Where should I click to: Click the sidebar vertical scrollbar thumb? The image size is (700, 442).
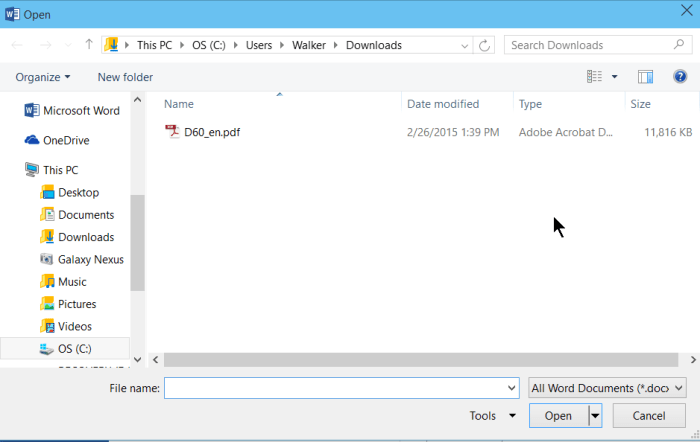click(x=138, y=243)
